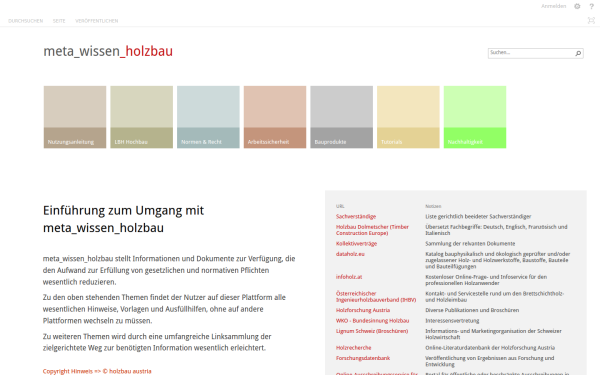Open the Arbeitssicherheit tile
Image resolution: width=600 pixels, height=375 pixels.
[275, 117]
